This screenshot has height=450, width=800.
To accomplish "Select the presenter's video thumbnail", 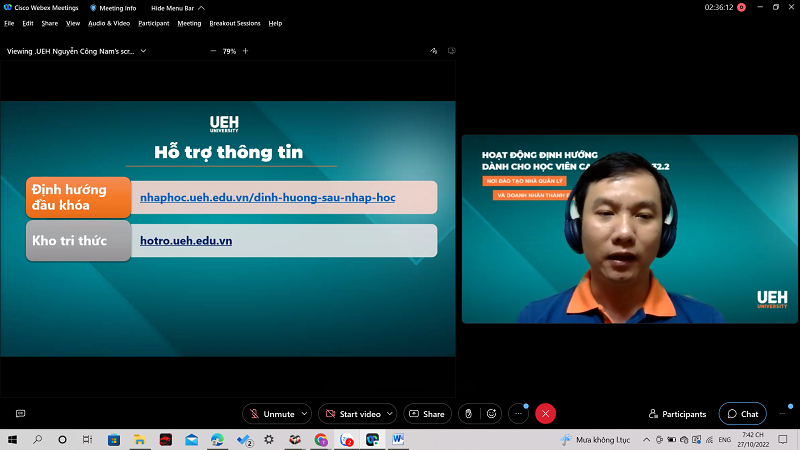I will point(629,229).
